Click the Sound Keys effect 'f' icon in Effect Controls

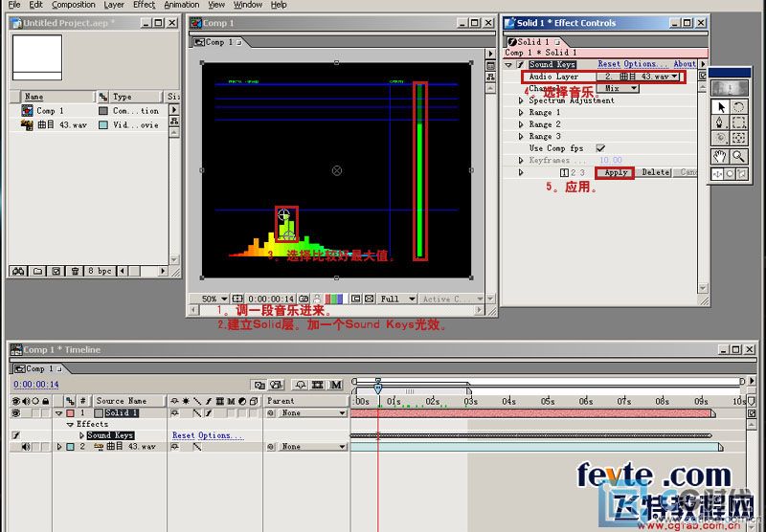(x=520, y=64)
